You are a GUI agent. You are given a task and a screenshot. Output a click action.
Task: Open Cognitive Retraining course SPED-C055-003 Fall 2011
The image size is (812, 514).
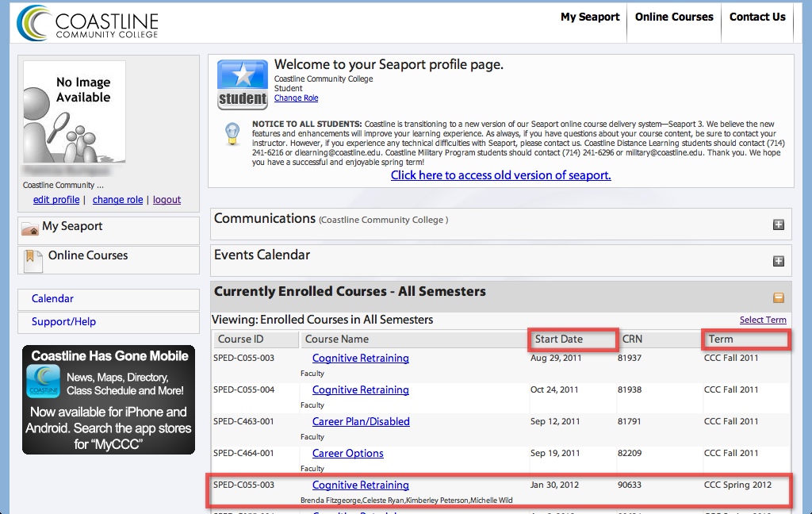click(361, 358)
